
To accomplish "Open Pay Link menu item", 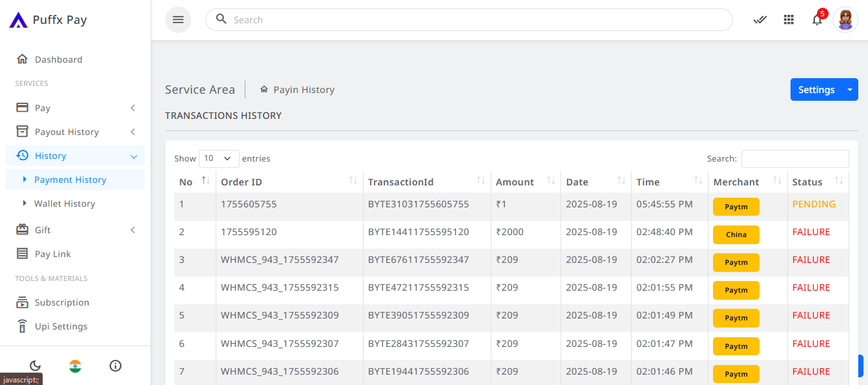I will pos(75,254).
